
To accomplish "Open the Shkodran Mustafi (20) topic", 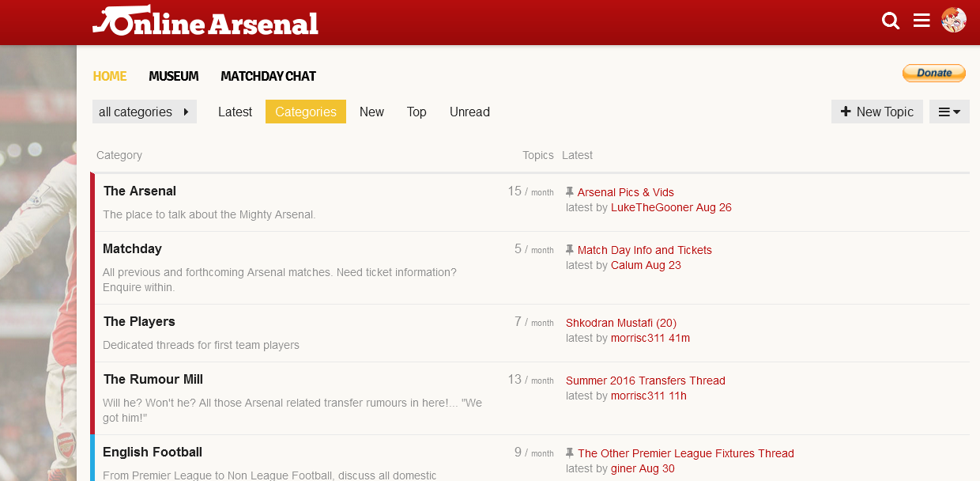I will pos(621,323).
